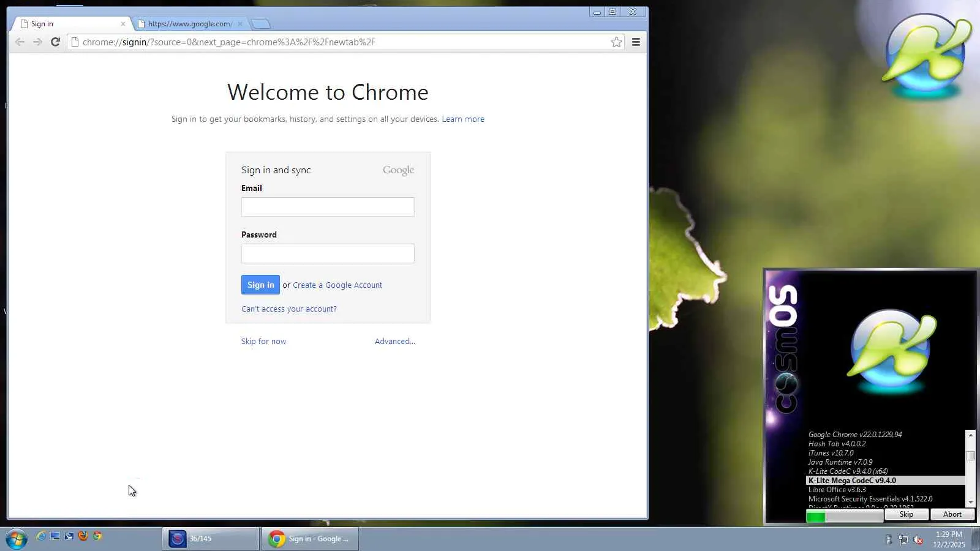Click into the Email field
Viewport: 980px width, 551px height.
point(328,207)
